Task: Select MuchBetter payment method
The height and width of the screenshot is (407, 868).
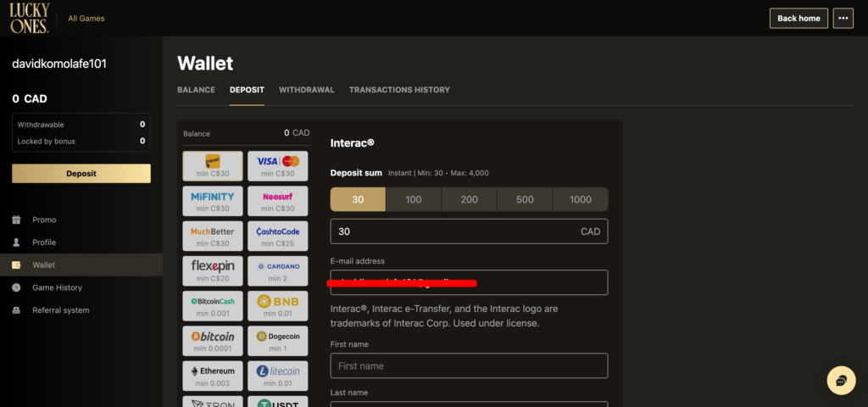Action: point(213,237)
